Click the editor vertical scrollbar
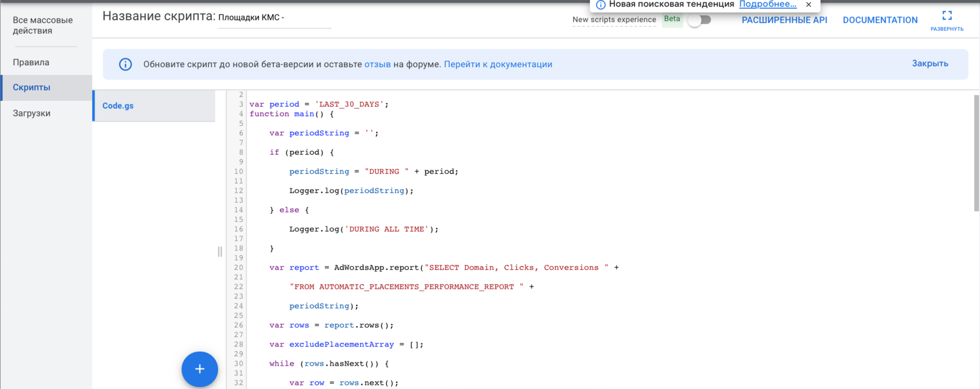Viewport: 980px width, 389px height. pyautogui.click(x=976, y=153)
